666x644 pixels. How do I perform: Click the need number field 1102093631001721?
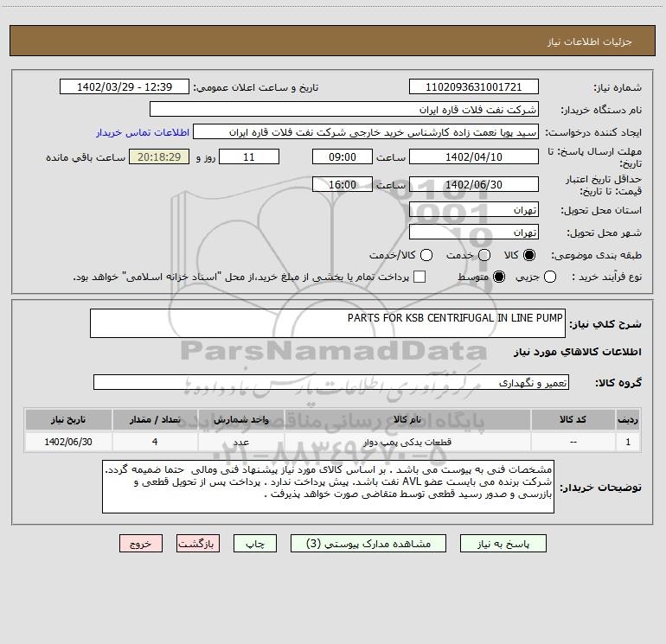point(474,87)
